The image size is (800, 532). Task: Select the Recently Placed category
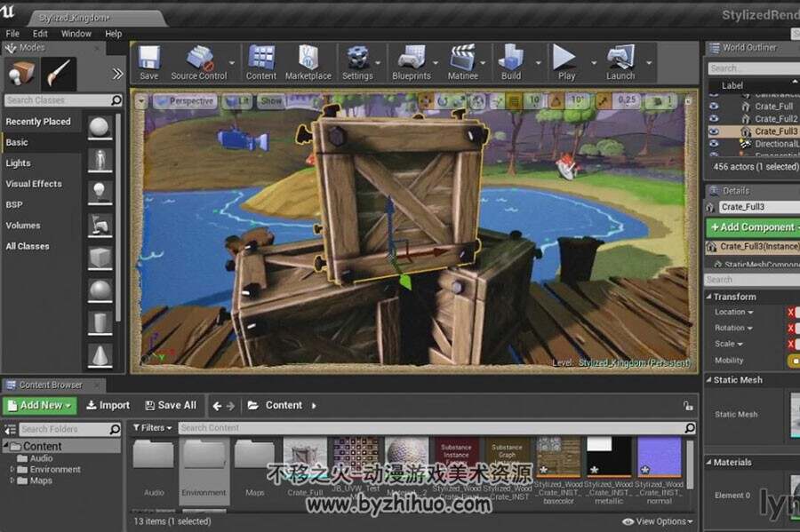(x=38, y=122)
